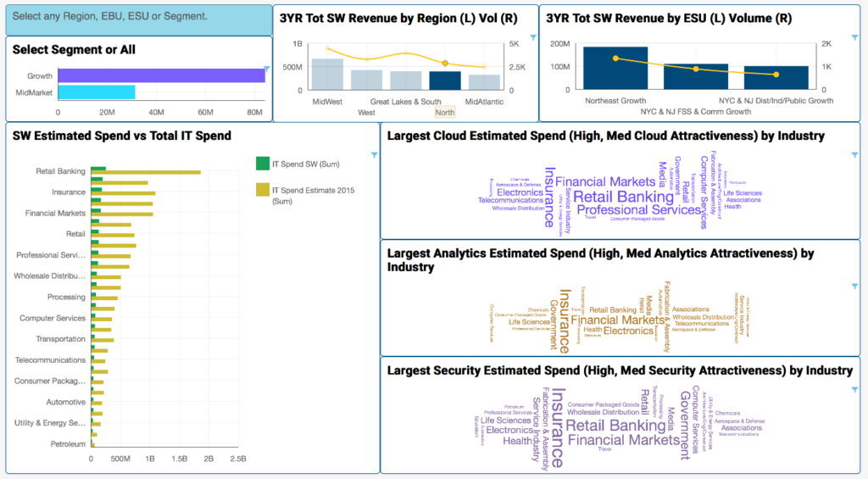The width and height of the screenshot is (868, 479).
Task: Click filter icon on Largest Cloud Spend panel
Action: [854, 155]
